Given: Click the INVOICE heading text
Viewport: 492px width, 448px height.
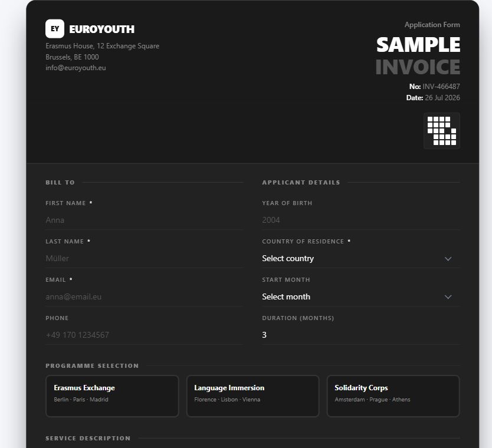Looking at the screenshot, I should coord(418,67).
